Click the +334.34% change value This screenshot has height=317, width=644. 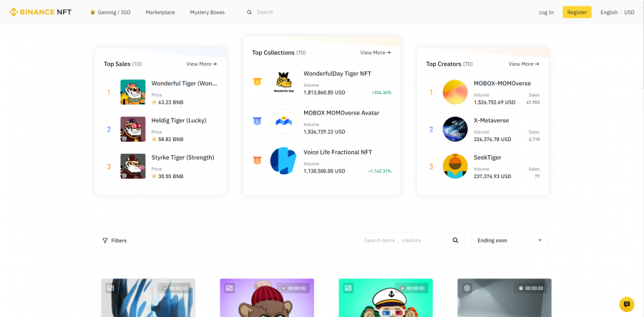click(381, 93)
